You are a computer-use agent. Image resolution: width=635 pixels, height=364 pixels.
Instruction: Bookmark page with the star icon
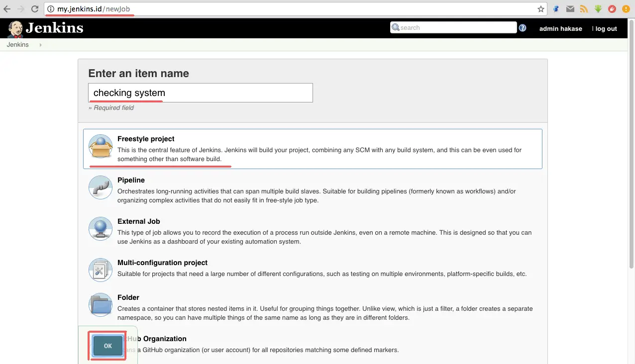coord(541,9)
